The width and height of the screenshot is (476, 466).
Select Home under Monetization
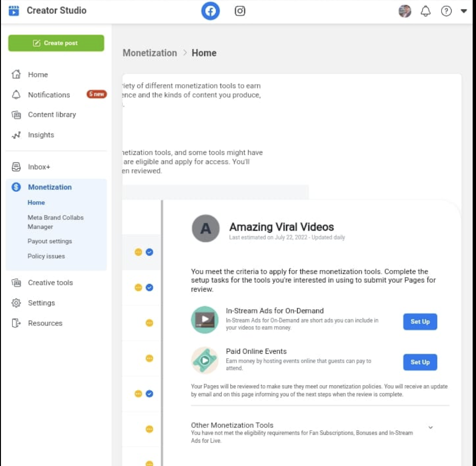pos(36,203)
